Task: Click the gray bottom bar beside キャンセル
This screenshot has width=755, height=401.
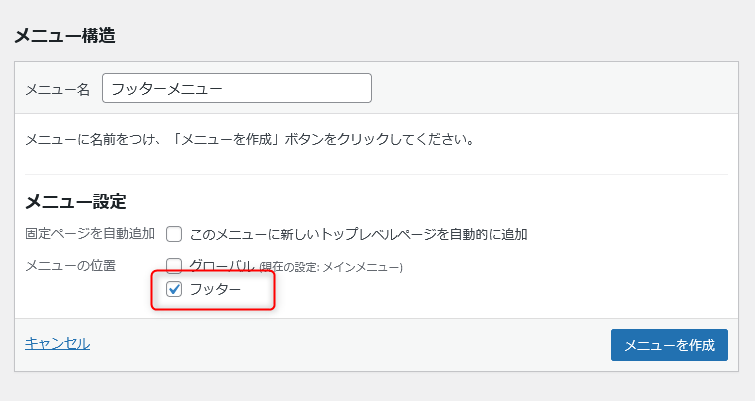Action: [350, 345]
